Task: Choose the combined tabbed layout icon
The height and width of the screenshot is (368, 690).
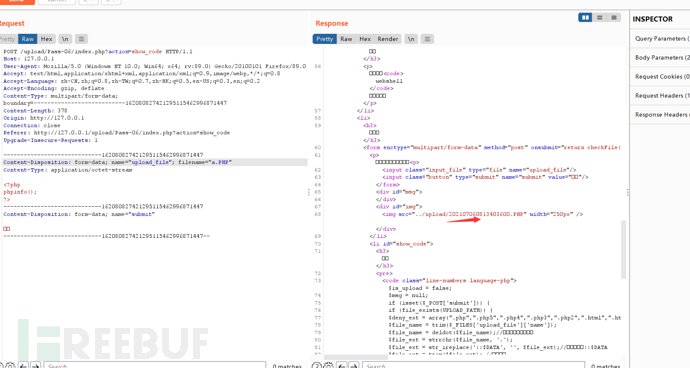Action: pyautogui.click(x=614, y=17)
